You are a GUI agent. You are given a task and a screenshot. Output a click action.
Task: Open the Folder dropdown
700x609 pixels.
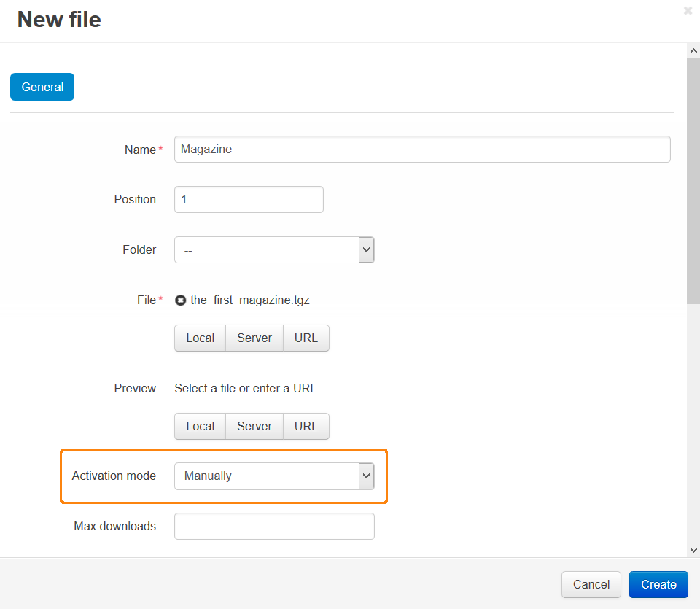(274, 250)
